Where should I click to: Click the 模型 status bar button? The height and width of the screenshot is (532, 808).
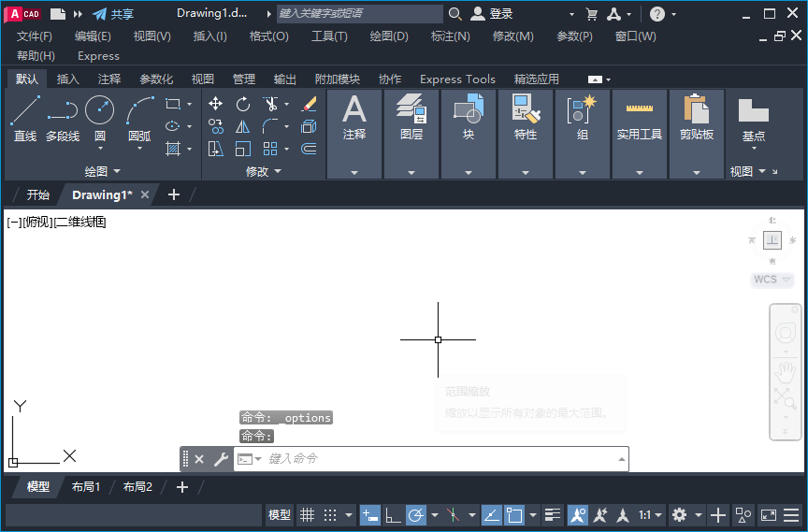pos(280,514)
